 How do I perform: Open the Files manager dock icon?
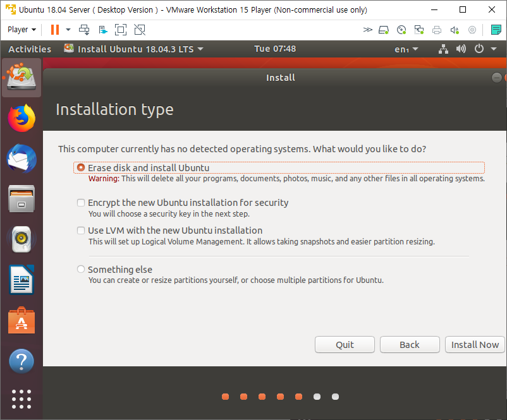pyautogui.click(x=21, y=199)
